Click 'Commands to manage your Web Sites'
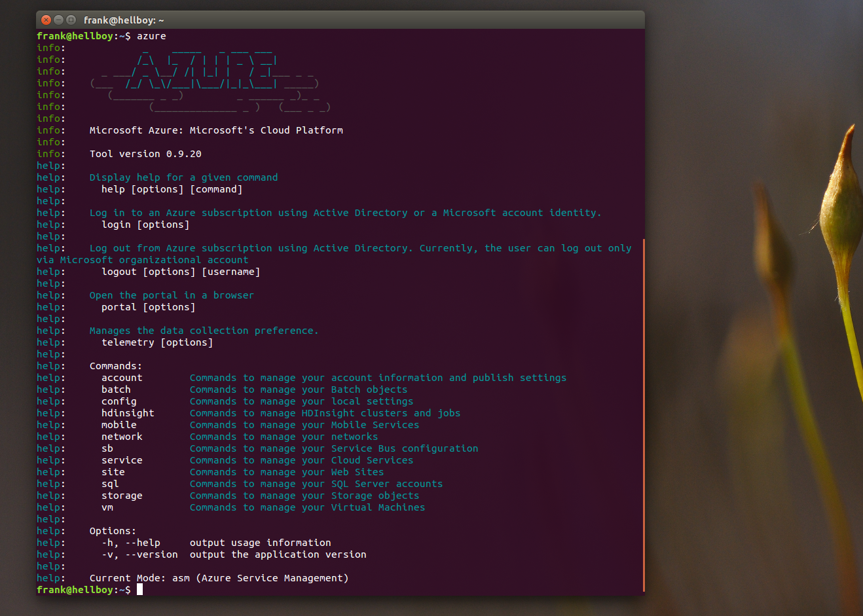The image size is (863, 616). pos(287,472)
